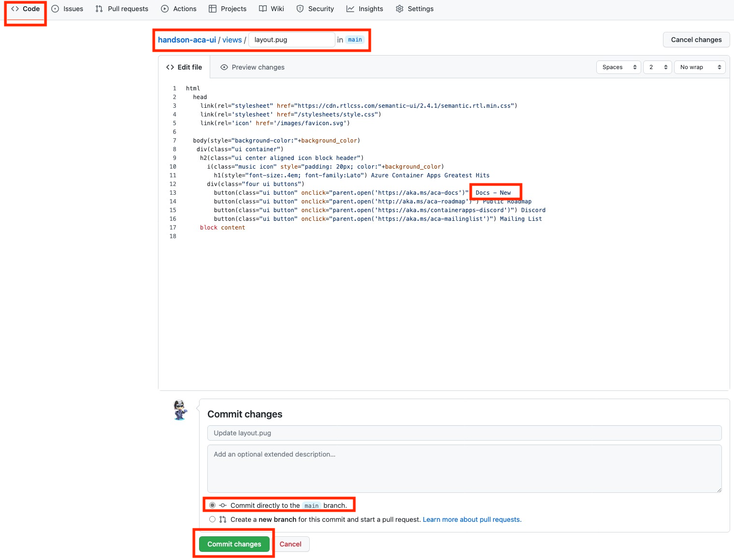734x560 pixels.
Task: Open the Wiki tab
Action: (272, 9)
